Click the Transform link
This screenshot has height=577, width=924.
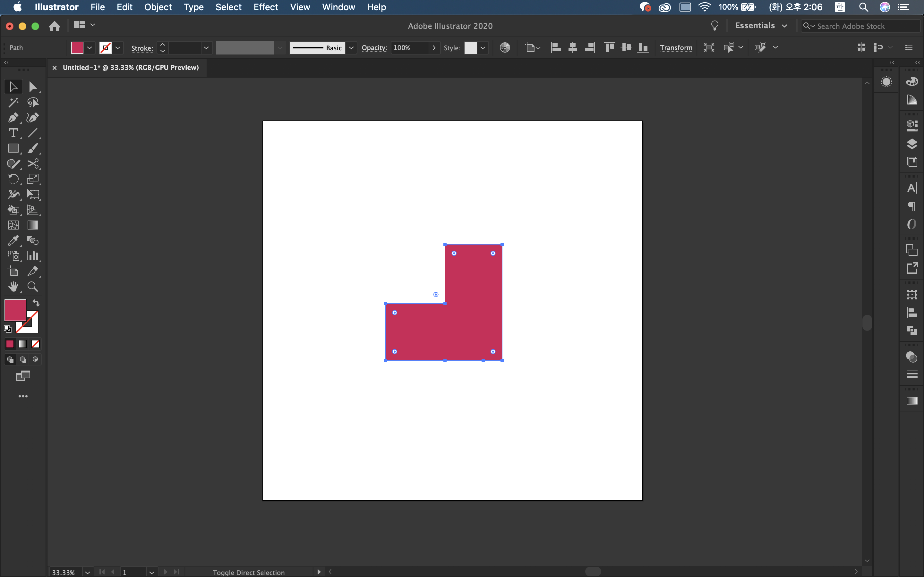[x=676, y=48]
